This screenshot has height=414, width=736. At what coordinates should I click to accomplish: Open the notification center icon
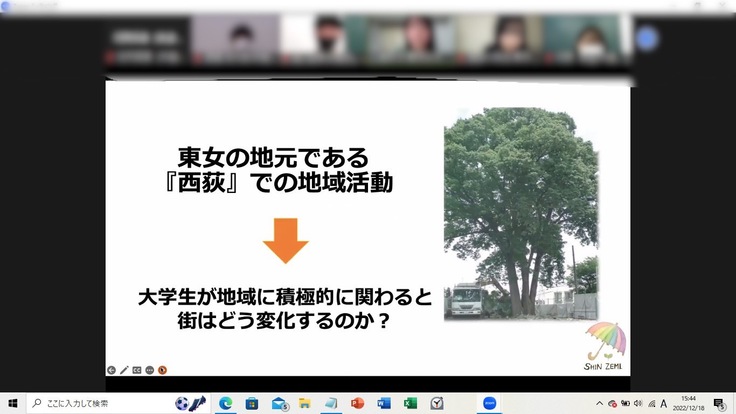tap(718, 403)
